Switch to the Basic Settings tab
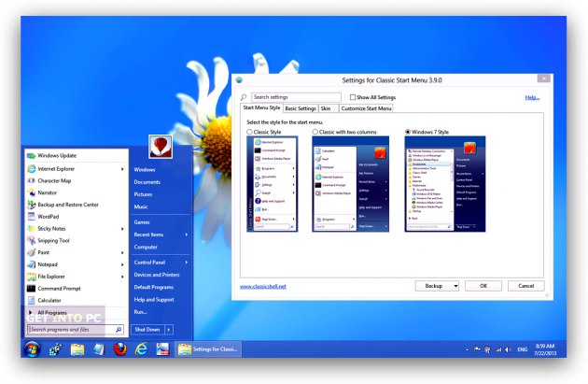This screenshot has height=384, width=588. 301,108
